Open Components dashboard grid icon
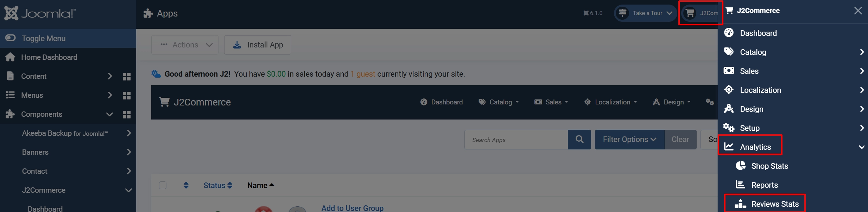 coord(127,115)
